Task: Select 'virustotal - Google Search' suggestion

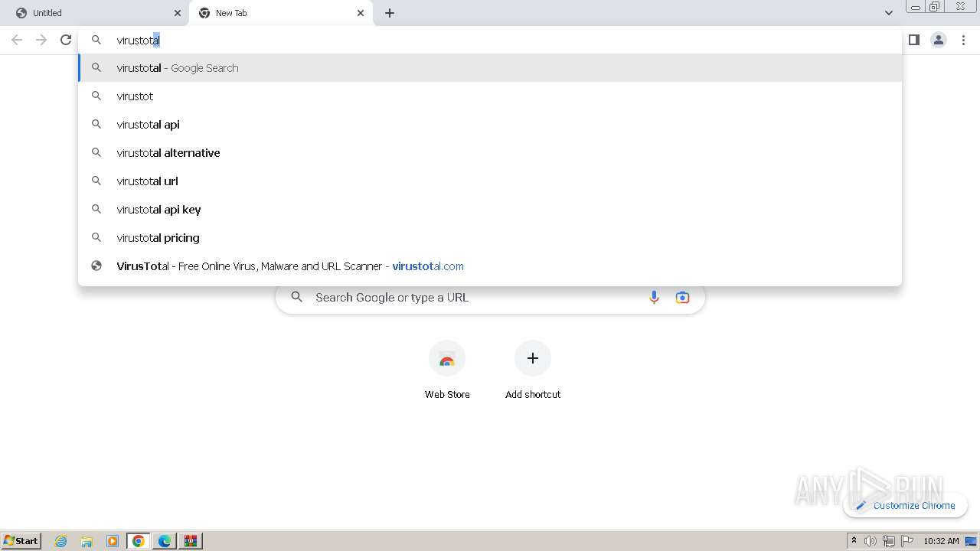Action: (490, 68)
